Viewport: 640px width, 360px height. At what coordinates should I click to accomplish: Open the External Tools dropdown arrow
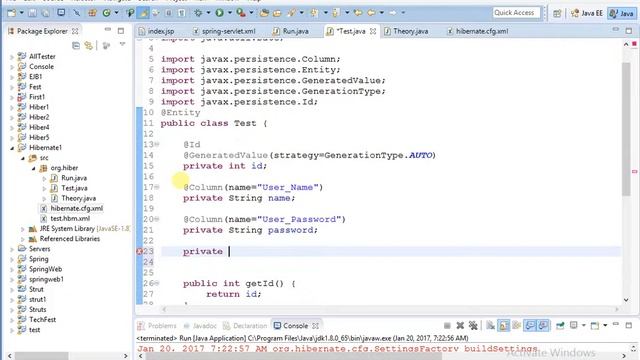pos(251,13)
